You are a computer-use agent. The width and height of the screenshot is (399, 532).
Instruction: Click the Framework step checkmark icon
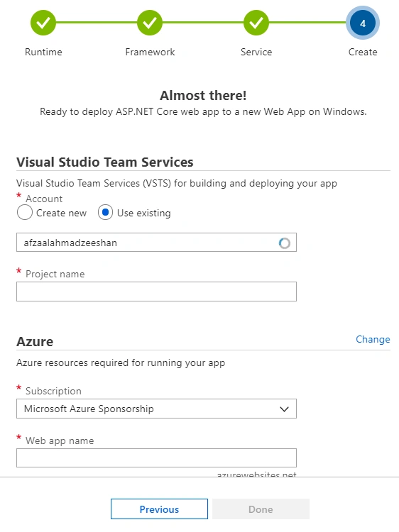[150, 23]
